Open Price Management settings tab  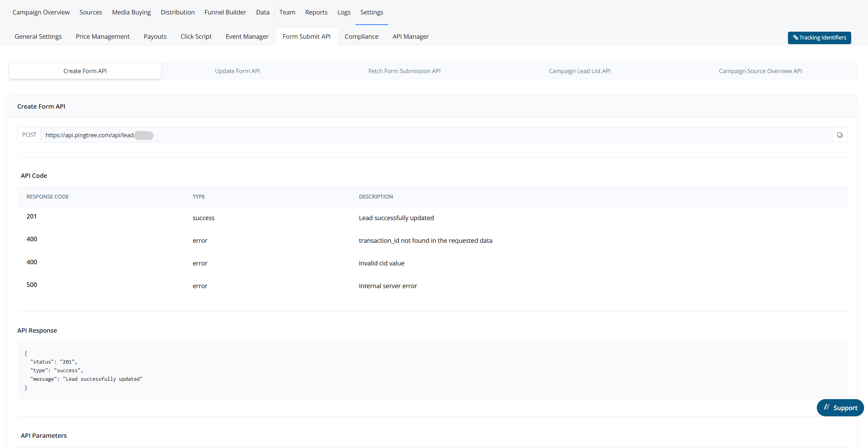[102, 36]
